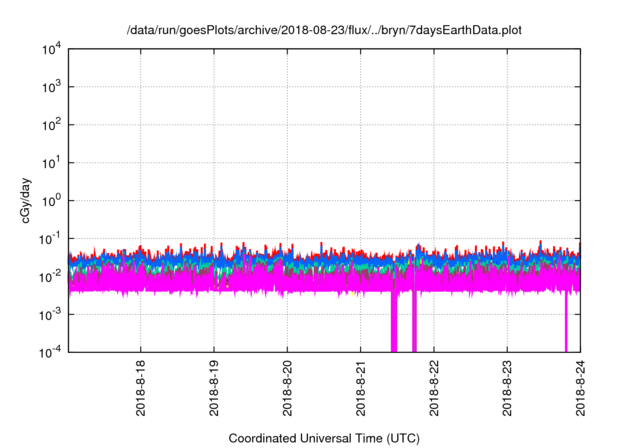Screen dimensions: 640x448
Task: Click the 2018-8-24 date tick label
Action: pyautogui.click(x=580, y=388)
